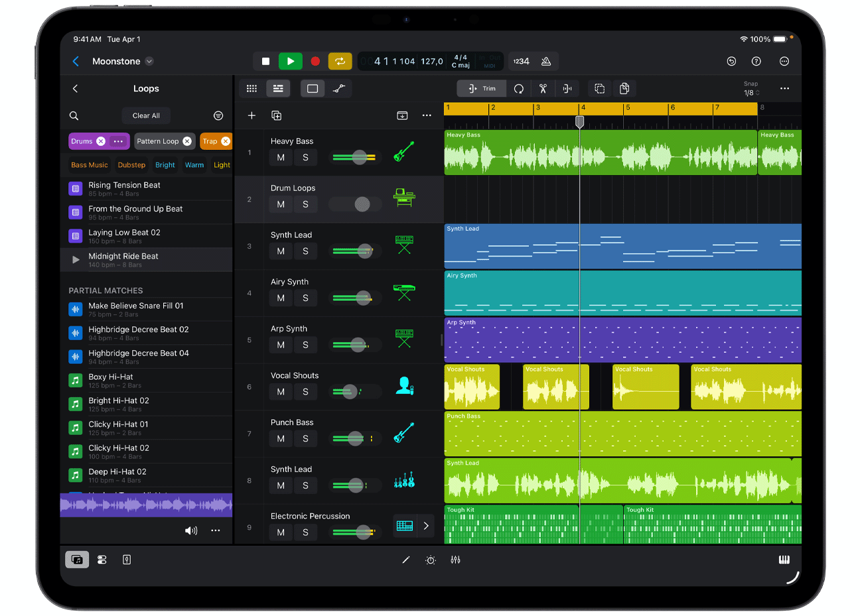Tap the playhead marker at bar 4
This screenshot has width=860, height=616.
pyautogui.click(x=580, y=122)
